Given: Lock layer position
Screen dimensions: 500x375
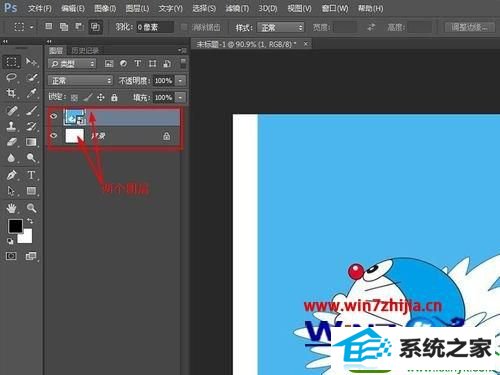Looking at the screenshot, I should pos(101,97).
